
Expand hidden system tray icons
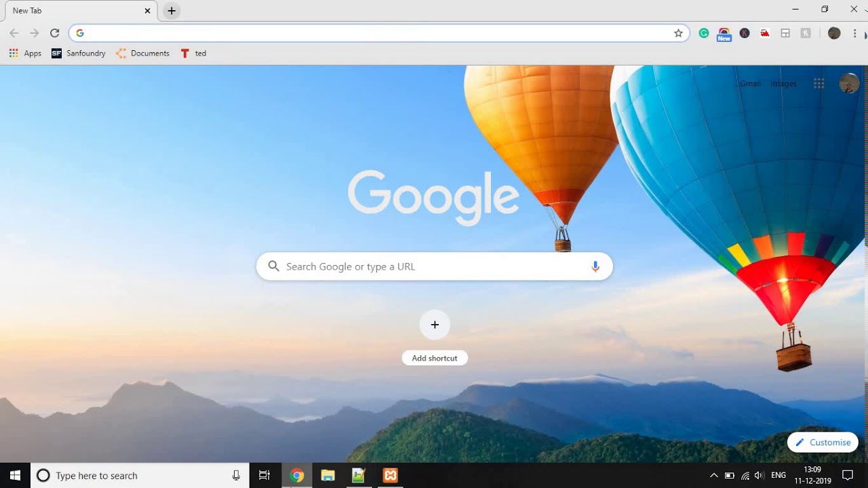click(713, 475)
